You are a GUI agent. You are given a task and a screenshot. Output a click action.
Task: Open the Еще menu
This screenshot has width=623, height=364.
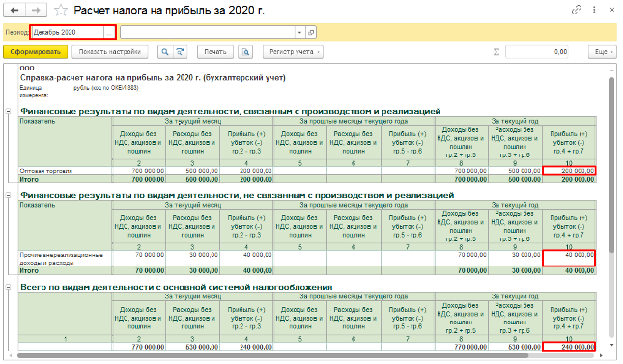603,52
